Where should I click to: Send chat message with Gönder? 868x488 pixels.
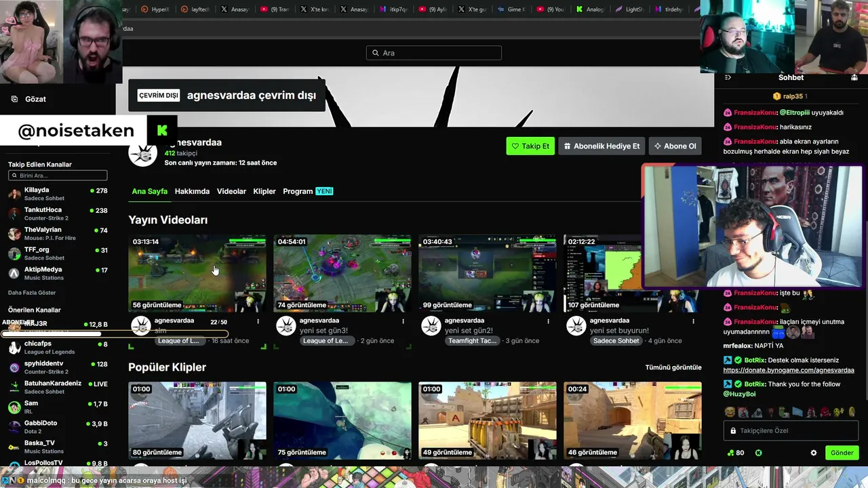tap(842, 453)
